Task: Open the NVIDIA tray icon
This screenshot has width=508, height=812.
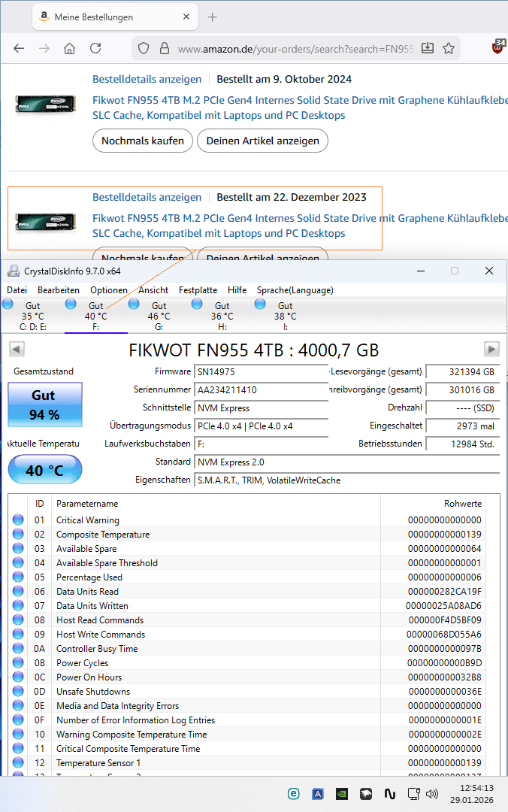Action: point(342,793)
